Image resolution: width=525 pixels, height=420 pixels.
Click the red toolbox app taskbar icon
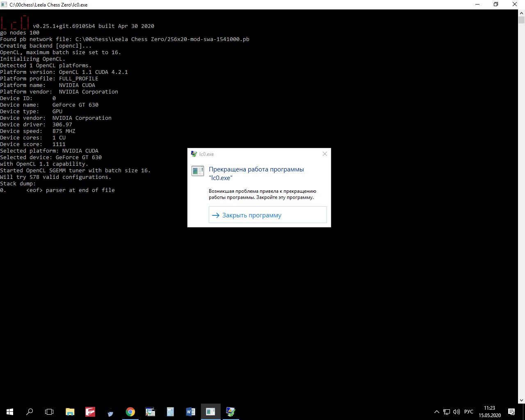90,411
